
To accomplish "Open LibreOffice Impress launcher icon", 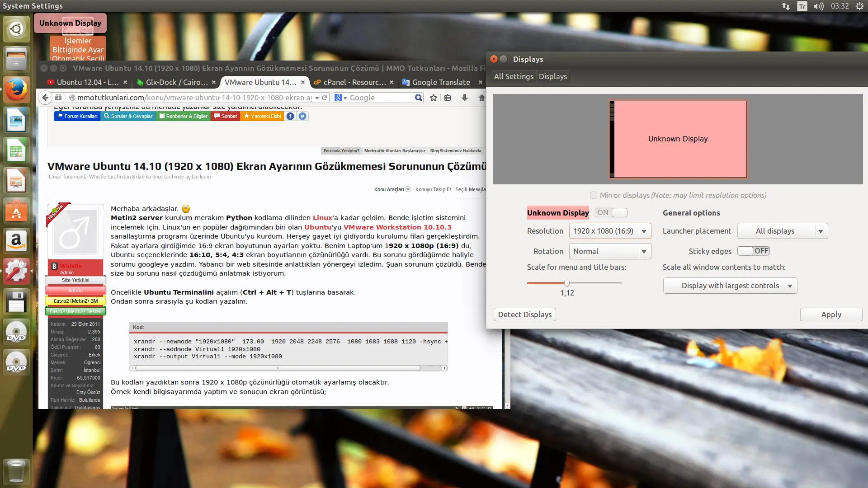I will click(16, 180).
